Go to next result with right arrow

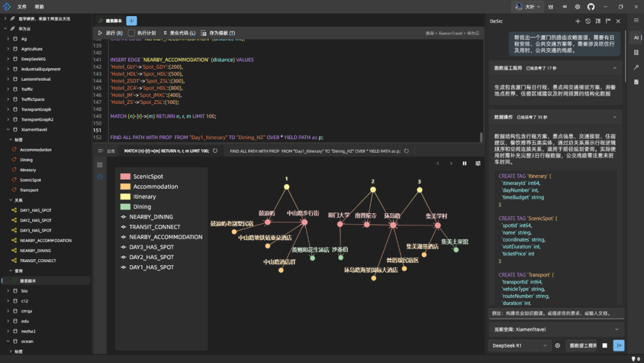(x=451, y=163)
